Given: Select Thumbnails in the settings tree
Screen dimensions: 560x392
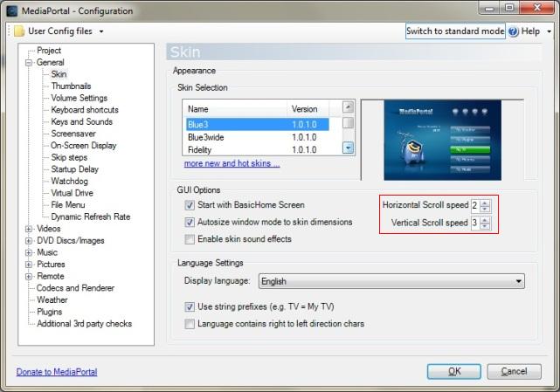Looking at the screenshot, I should click(x=71, y=86).
